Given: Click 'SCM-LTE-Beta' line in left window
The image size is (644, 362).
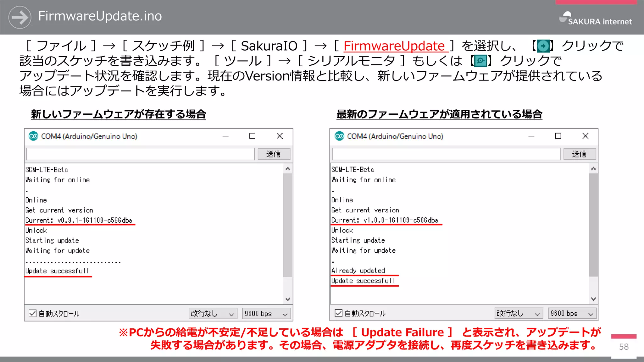Looking at the screenshot, I should (x=47, y=170).
